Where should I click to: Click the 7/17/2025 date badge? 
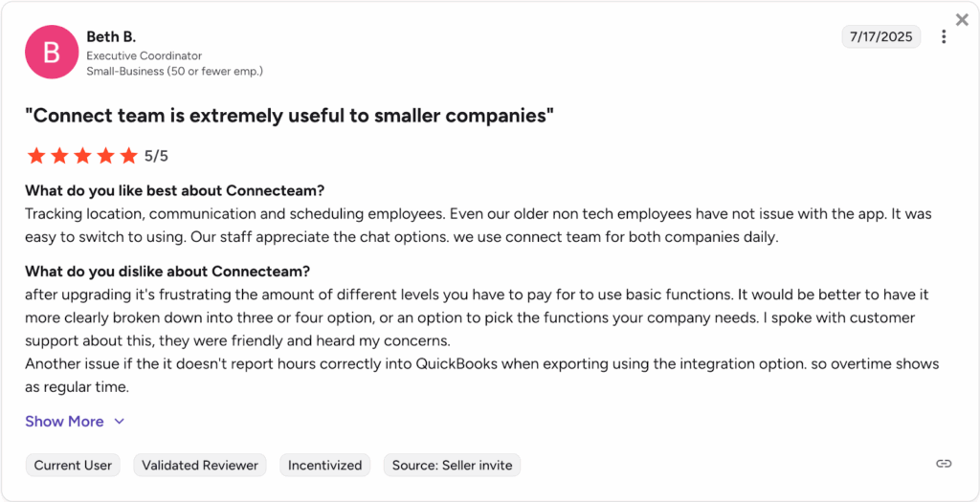[881, 37]
